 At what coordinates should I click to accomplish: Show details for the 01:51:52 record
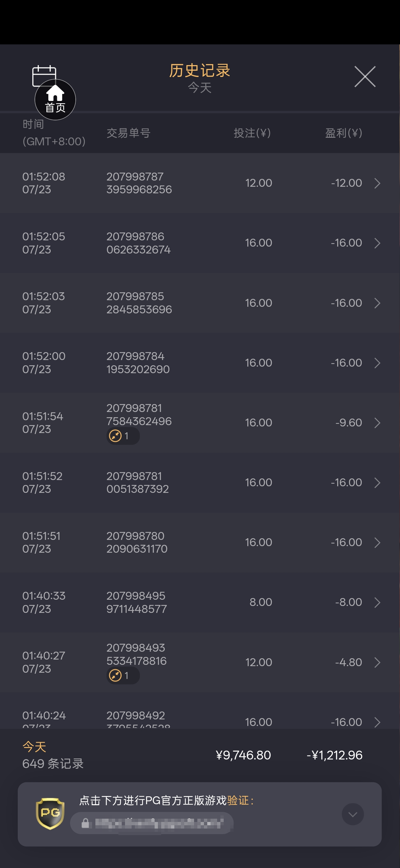[377, 483]
